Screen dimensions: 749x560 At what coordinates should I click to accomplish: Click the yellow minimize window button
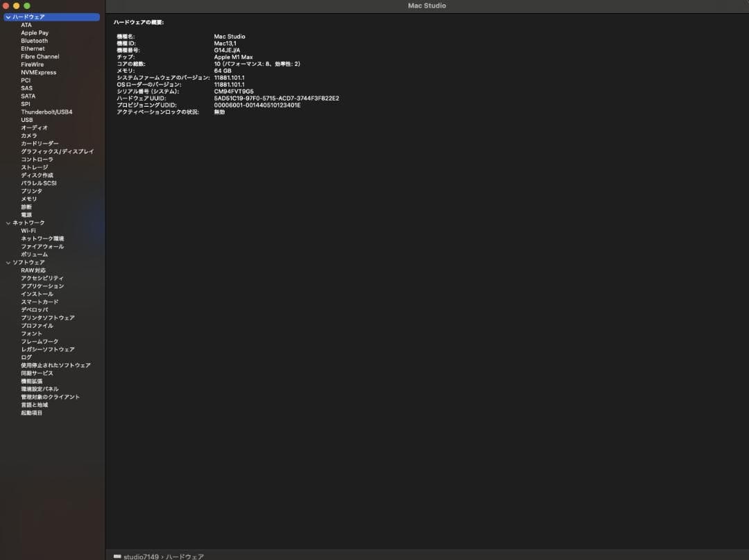[x=17, y=6]
